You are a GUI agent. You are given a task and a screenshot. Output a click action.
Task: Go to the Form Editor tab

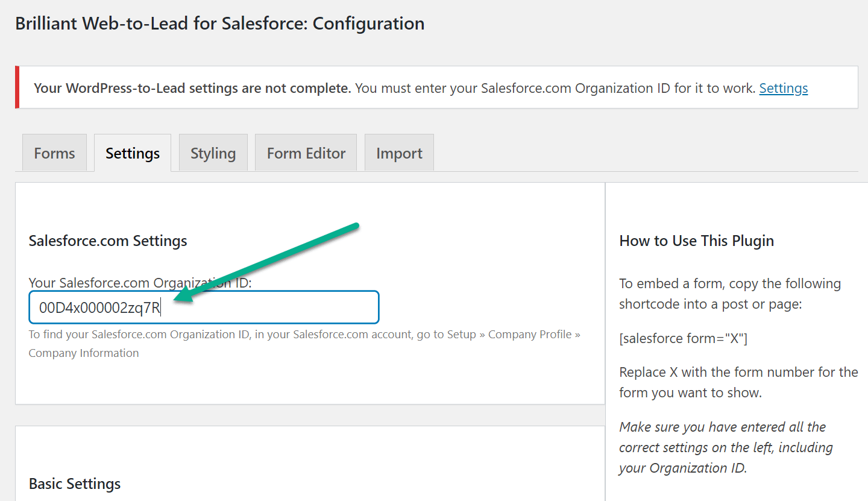pos(306,153)
